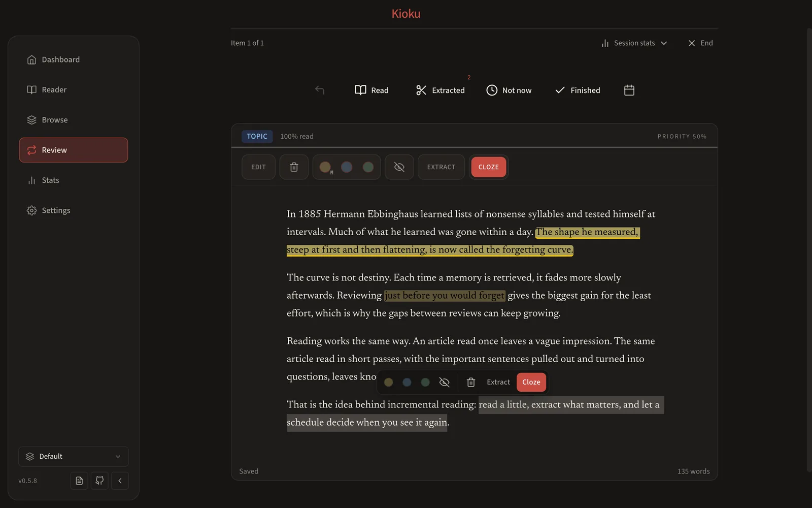Open the GitHub link icon
Screen dimensions: 812x508
point(99,481)
